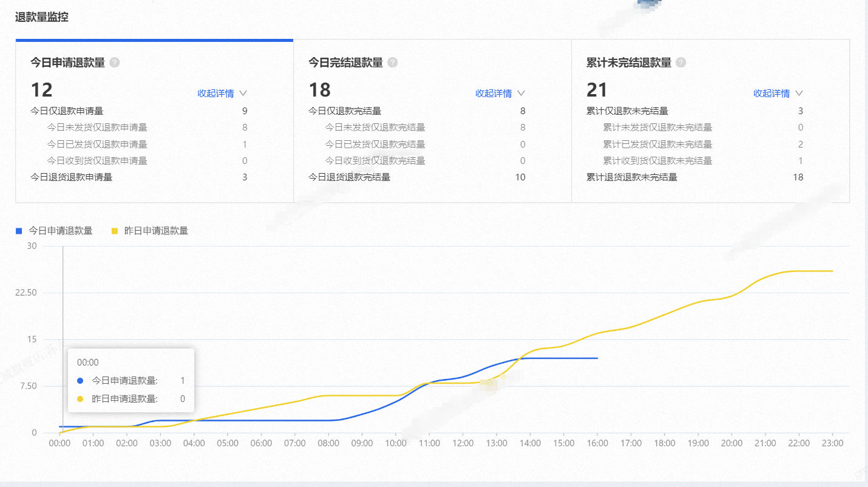Click row 今日收到货仅退款申请量
Viewport: 868px width, 487px height.
[x=147, y=161]
